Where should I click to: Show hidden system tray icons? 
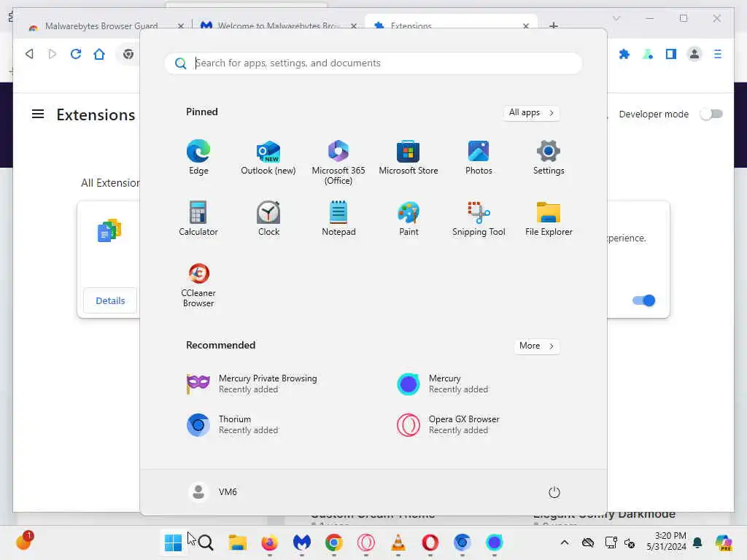coord(565,542)
